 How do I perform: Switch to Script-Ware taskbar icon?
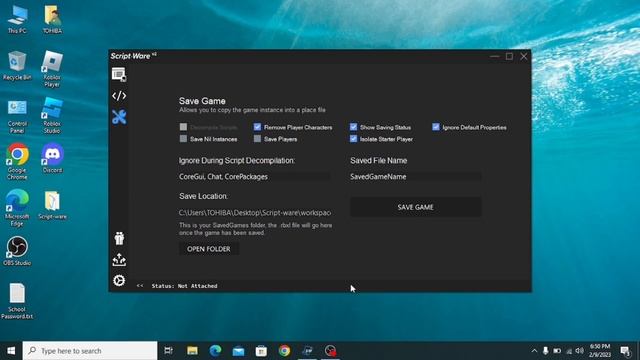click(307, 351)
